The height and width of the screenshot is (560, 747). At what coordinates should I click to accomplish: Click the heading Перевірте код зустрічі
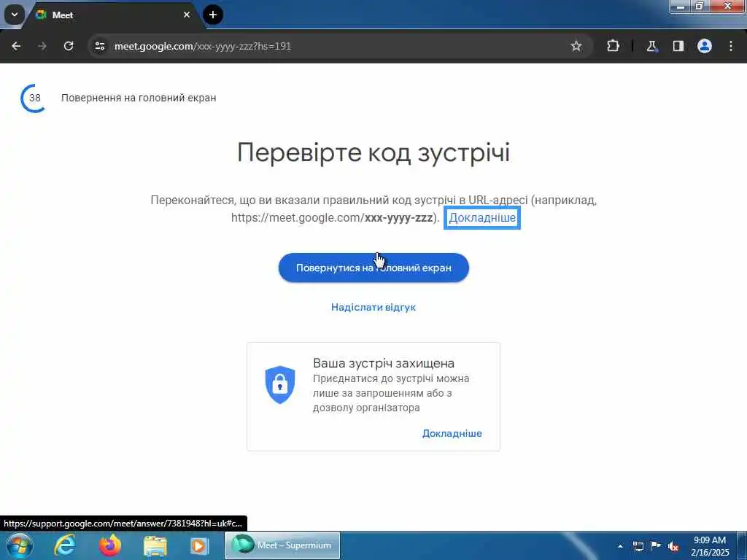tap(373, 152)
